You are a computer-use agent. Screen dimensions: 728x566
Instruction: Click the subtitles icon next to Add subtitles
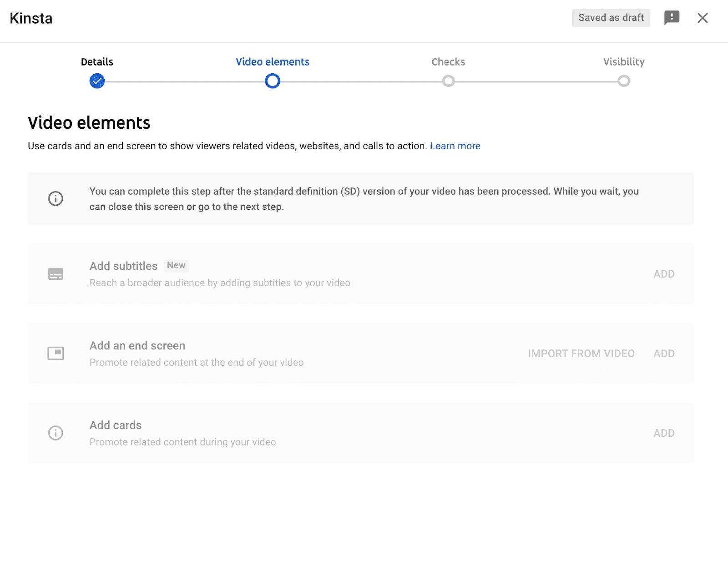pos(55,273)
